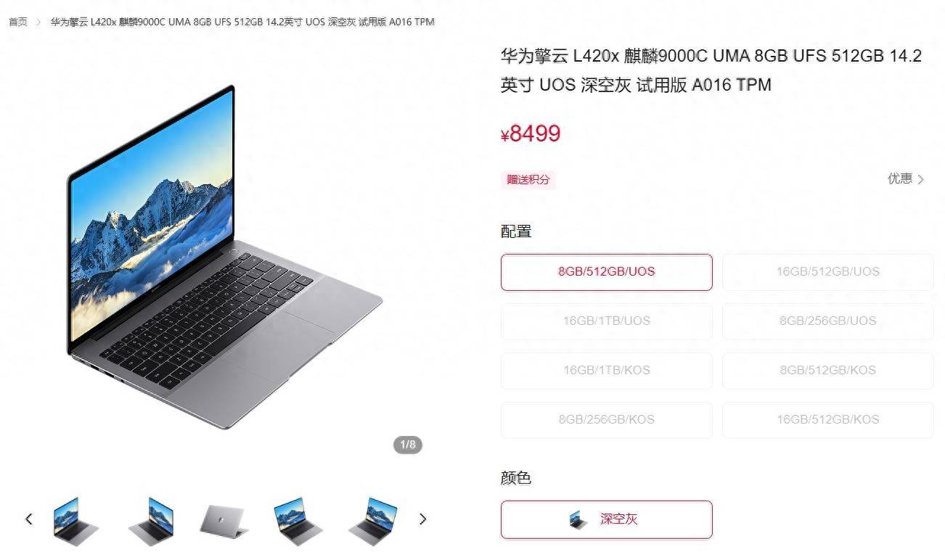Select the 8GB/512GB/UOS configuration

(607, 272)
